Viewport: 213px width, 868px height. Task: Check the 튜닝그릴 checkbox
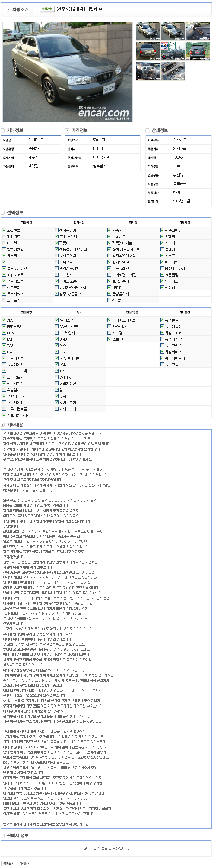click(x=162, y=364)
